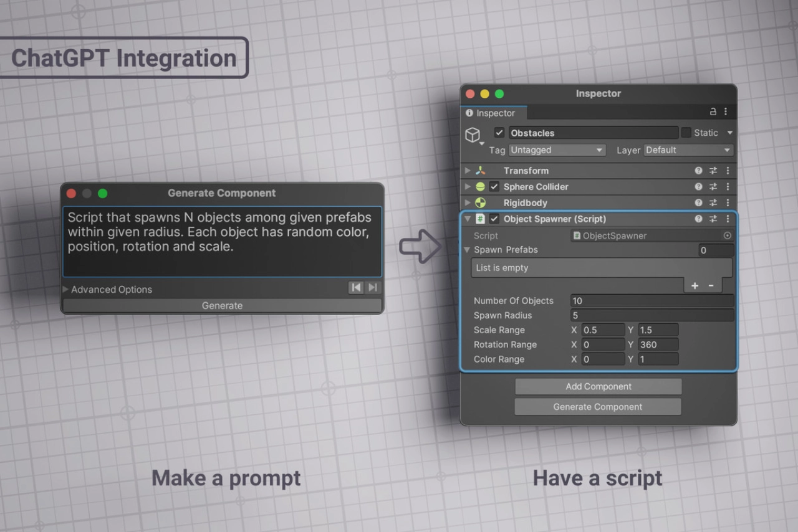
Task: Click the 'List is empty' text
Action: click(x=502, y=268)
